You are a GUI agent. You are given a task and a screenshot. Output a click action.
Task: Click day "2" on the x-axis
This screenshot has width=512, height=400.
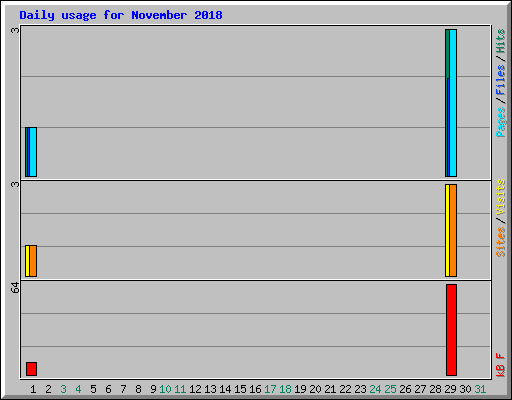(x=48, y=389)
